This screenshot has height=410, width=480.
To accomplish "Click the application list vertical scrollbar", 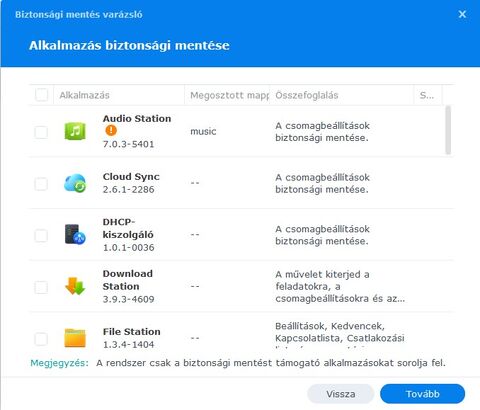I will pyautogui.click(x=448, y=130).
